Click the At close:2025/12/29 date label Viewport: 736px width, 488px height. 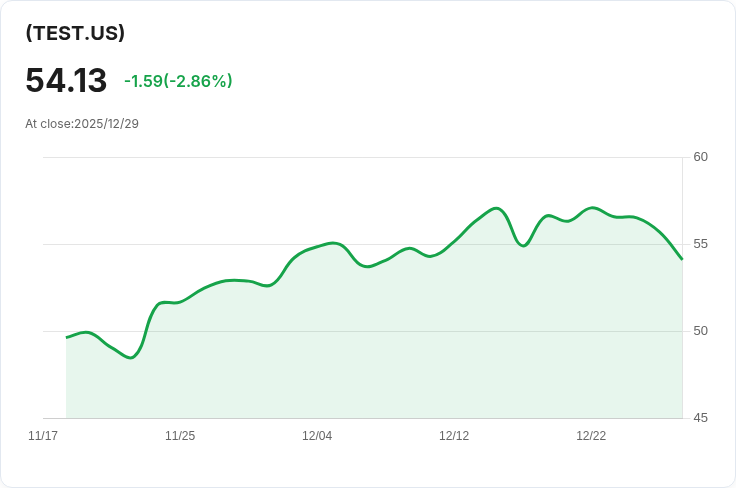point(82,124)
